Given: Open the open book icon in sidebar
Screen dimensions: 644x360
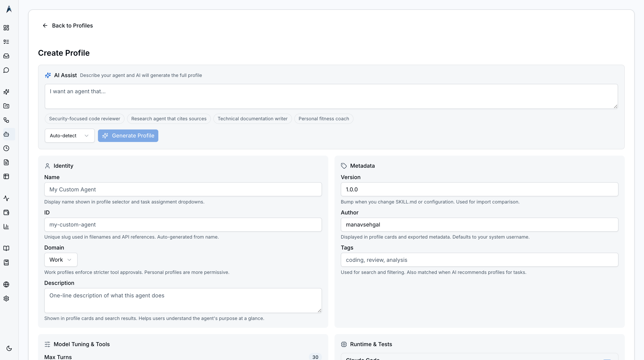Looking at the screenshot, I should coord(6,248).
